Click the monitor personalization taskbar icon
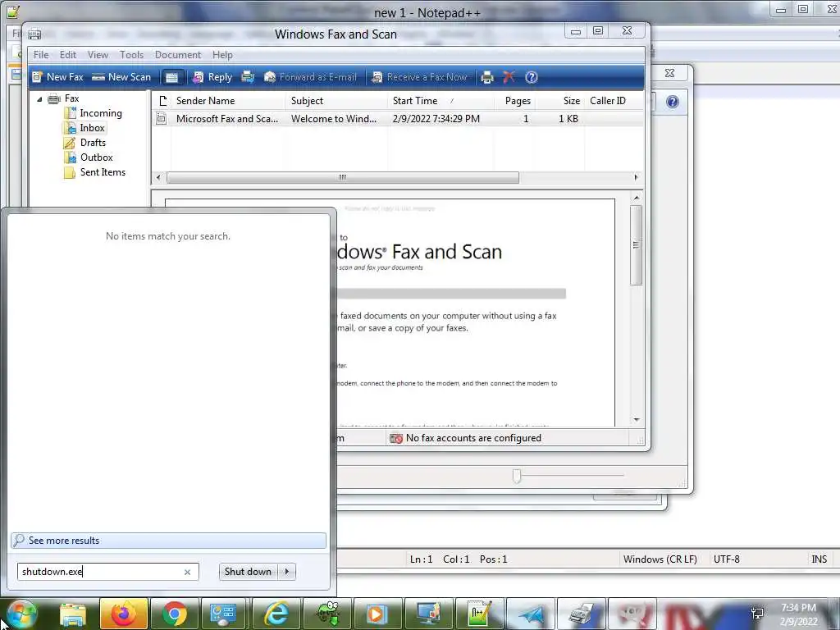 [428, 614]
